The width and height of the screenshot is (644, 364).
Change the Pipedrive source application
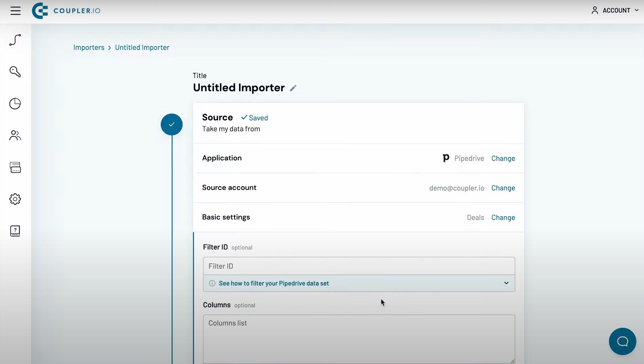tap(503, 158)
